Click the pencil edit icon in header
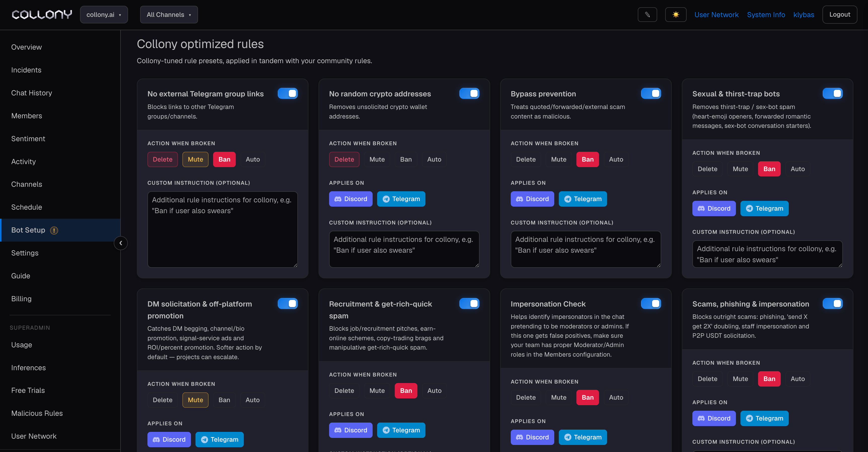 click(x=647, y=15)
